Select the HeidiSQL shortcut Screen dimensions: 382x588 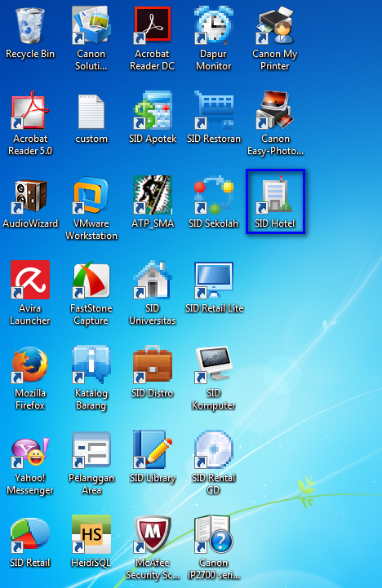(x=91, y=534)
